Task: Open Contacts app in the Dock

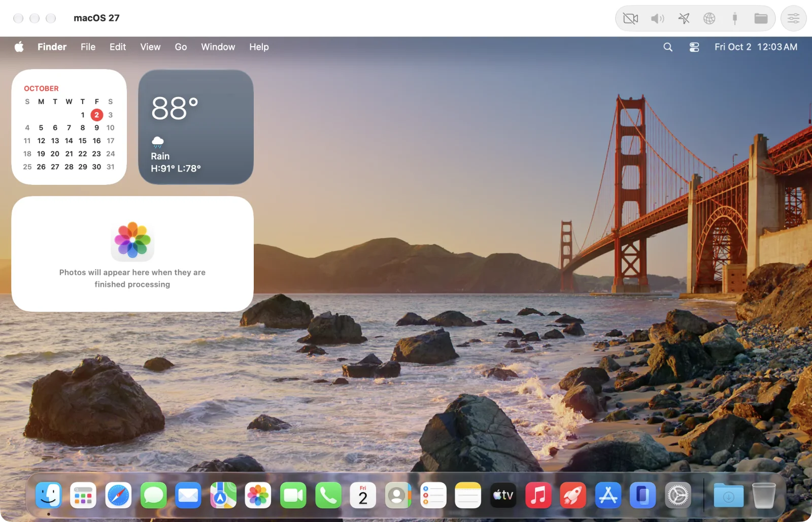Action: [x=398, y=495]
